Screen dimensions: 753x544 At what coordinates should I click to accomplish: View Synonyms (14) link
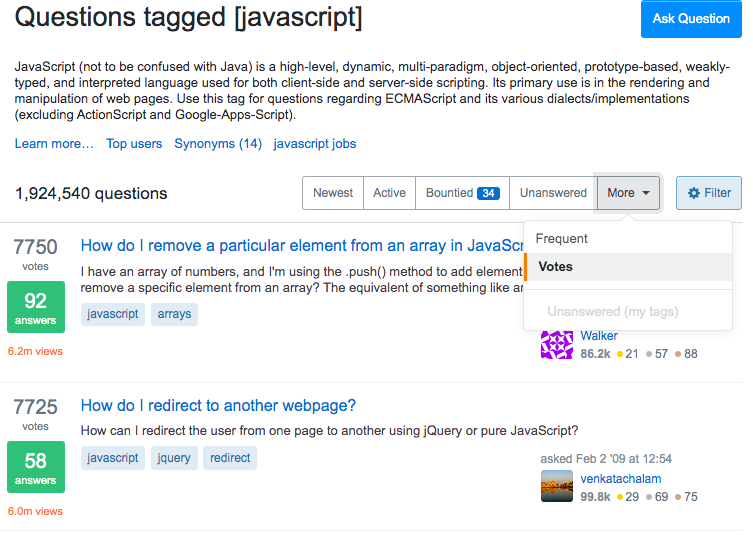pos(218,144)
